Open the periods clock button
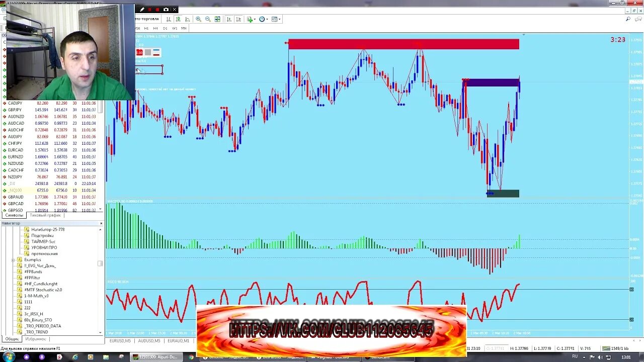 click(262, 19)
